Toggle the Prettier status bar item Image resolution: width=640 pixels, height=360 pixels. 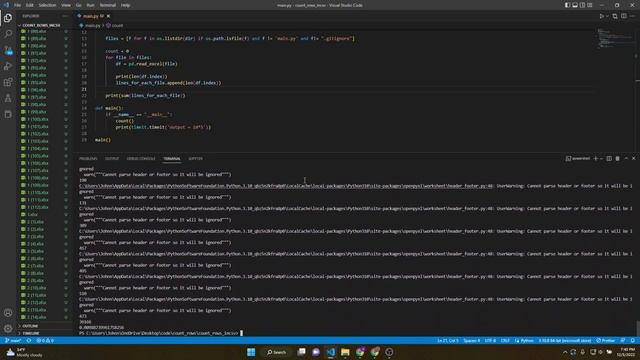pyautogui.click(x=606, y=340)
